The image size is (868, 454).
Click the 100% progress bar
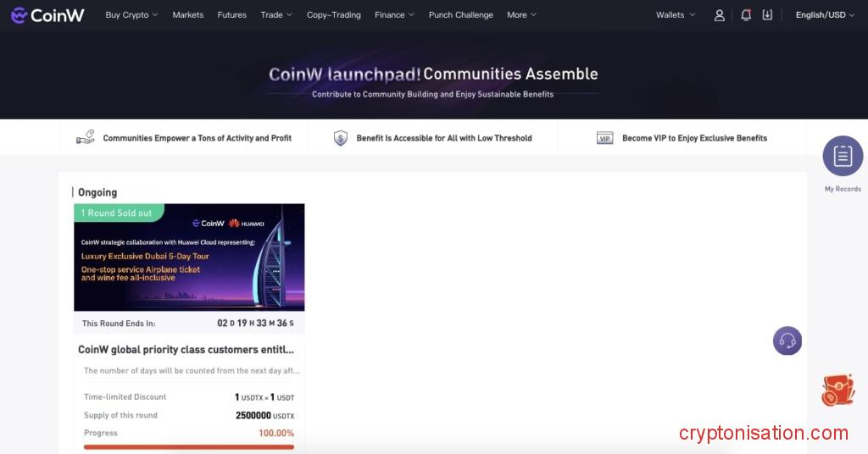(189, 446)
